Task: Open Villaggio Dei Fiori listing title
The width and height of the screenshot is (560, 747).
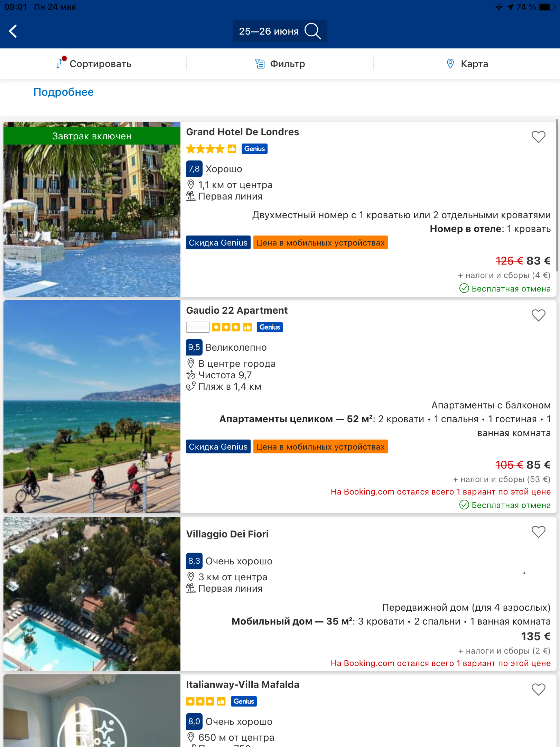Action: [227, 534]
